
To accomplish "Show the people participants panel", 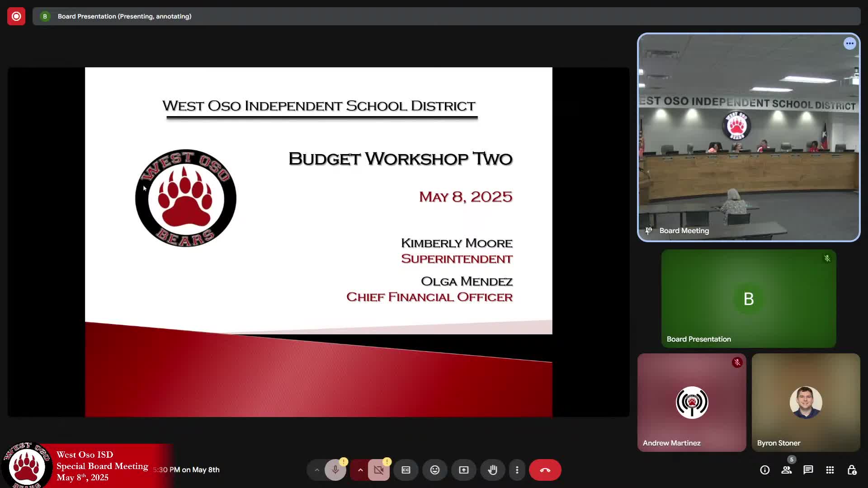I will [x=787, y=470].
